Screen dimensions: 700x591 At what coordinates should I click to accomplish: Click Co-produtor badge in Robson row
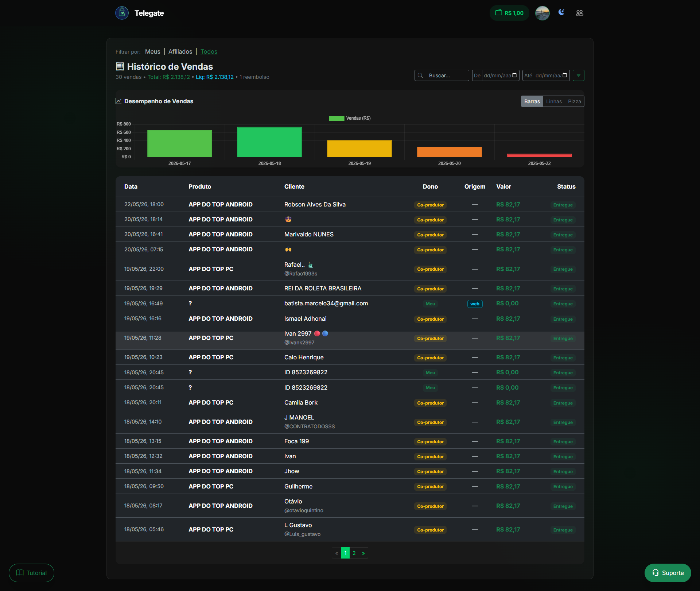point(430,205)
